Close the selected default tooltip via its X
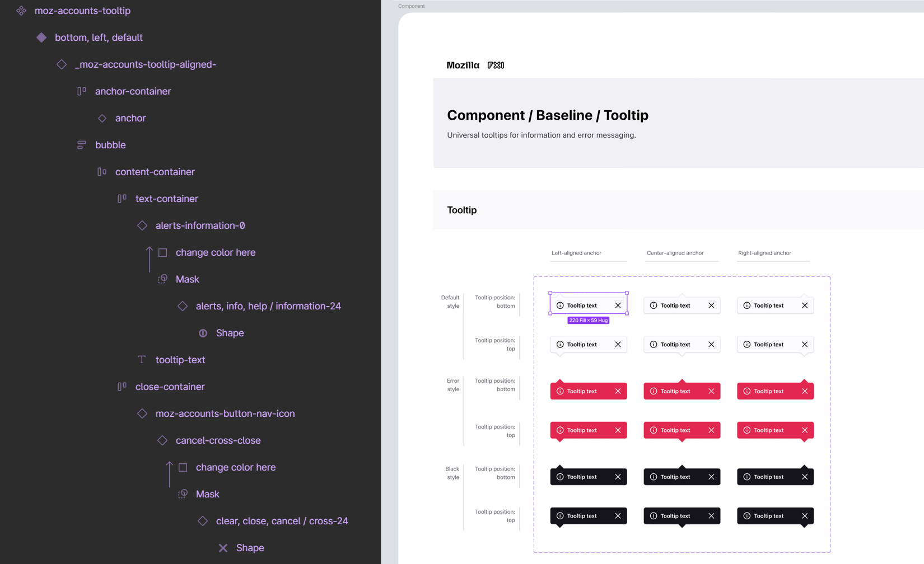This screenshot has height=564, width=924. [x=618, y=305]
